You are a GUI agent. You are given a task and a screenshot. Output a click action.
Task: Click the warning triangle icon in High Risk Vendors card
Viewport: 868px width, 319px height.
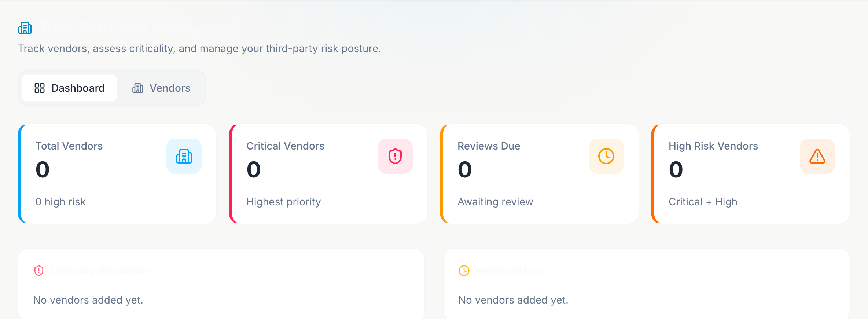click(817, 156)
